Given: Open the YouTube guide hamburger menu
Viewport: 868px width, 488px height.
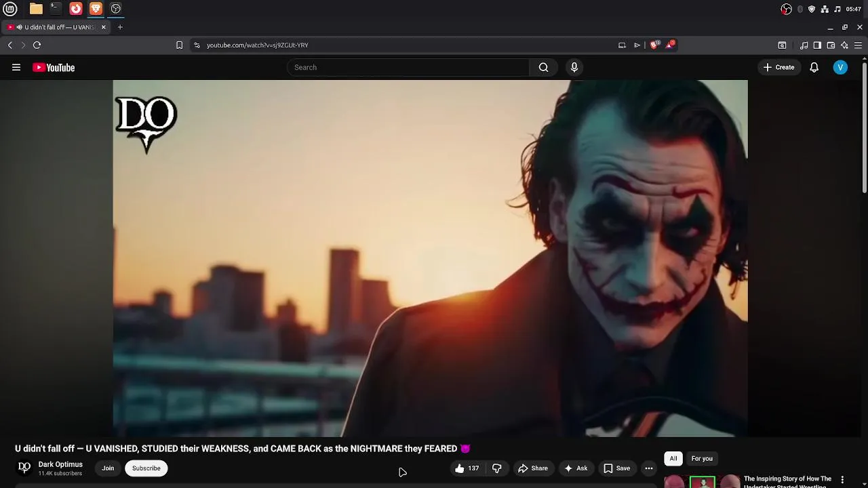Looking at the screenshot, I should pyautogui.click(x=16, y=67).
